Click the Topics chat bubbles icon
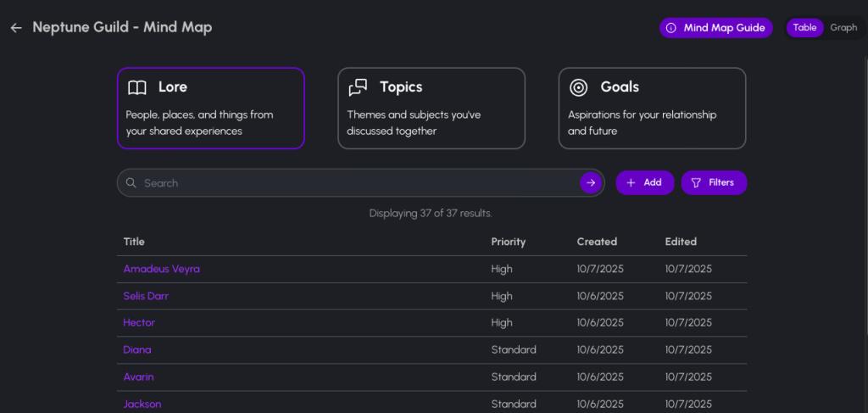This screenshot has height=413, width=868. 358,87
